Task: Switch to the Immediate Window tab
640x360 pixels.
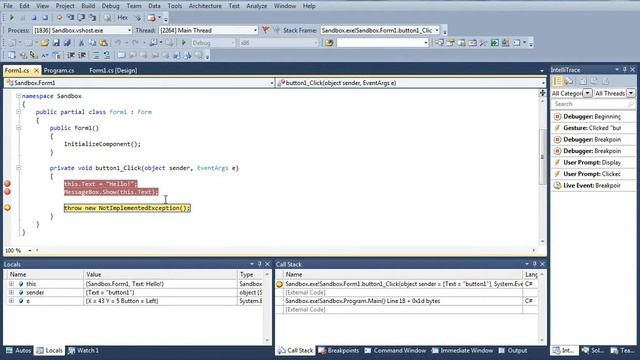Action: [462, 350]
